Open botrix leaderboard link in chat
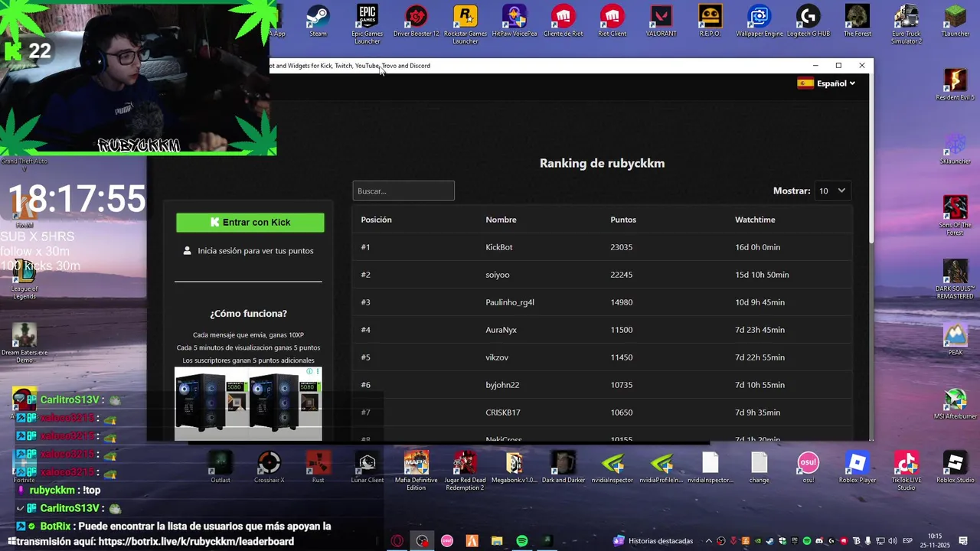This screenshot has height=551, width=980. [196, 542]
